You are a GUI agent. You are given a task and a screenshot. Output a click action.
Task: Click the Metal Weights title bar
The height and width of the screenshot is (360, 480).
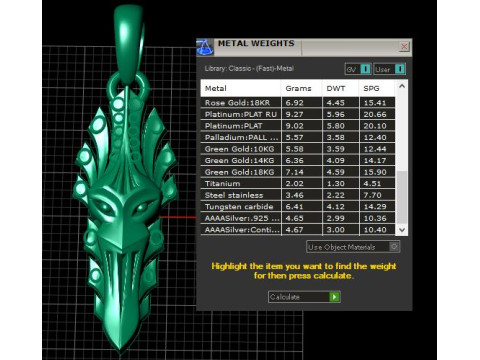pos(304,47)
